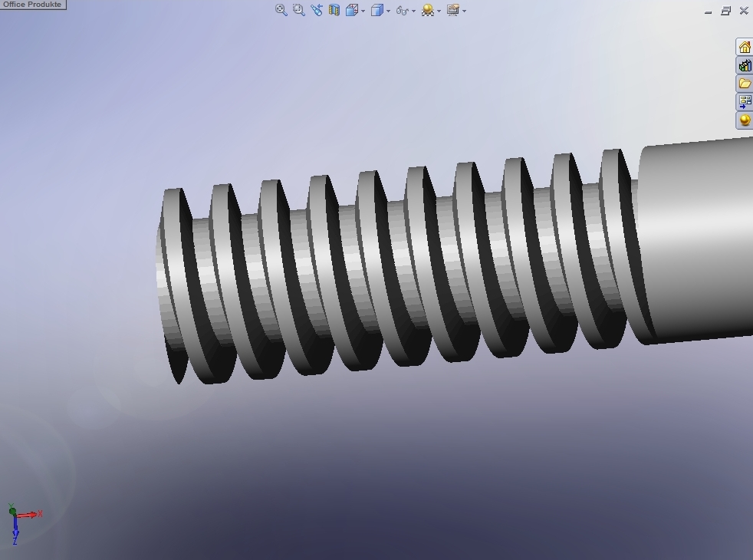Click the Apply Scene sphere icon
This screenshot has width=753, height=560.
[427, 10]
